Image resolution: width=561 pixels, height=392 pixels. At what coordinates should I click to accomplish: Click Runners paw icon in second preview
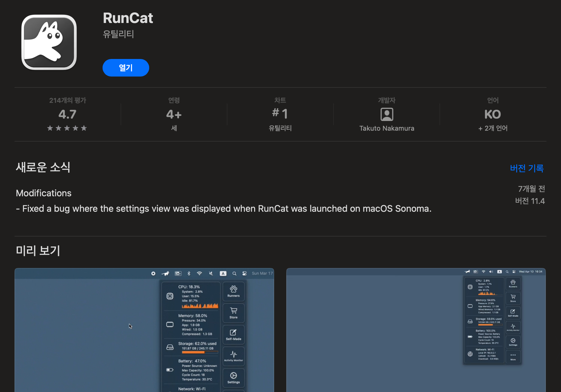point(513,282)
